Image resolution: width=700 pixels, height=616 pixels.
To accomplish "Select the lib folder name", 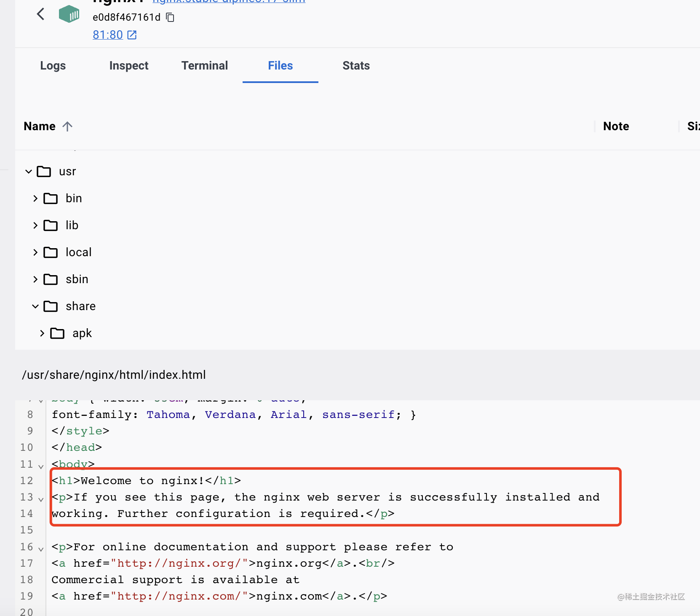I will 72,225.
